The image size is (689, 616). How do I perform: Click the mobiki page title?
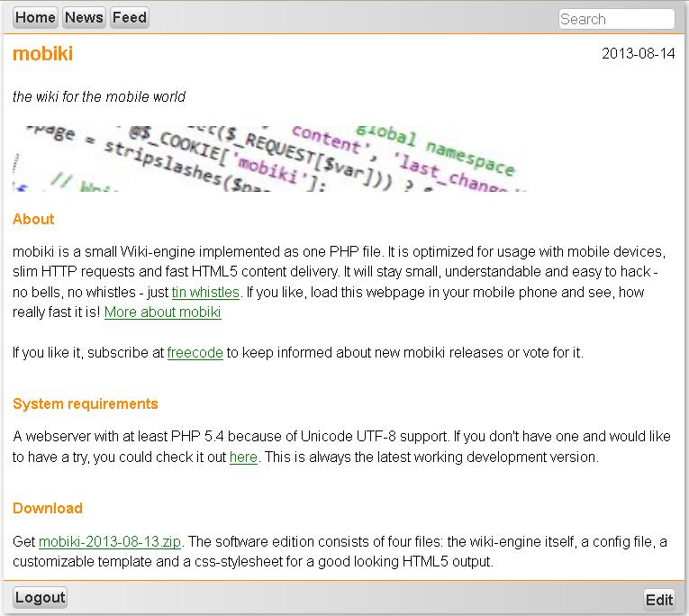42,54
